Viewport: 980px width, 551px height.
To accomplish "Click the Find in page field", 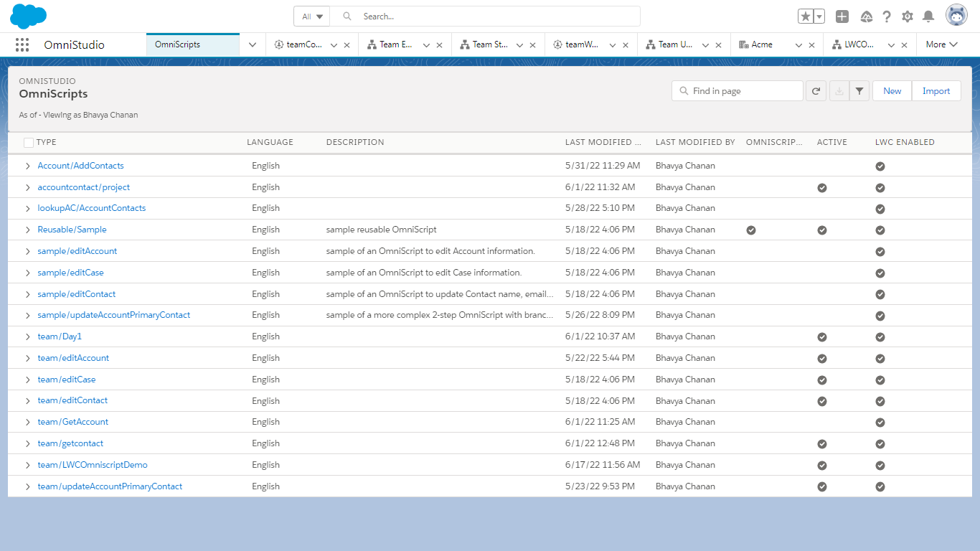I will coord(738,91).
